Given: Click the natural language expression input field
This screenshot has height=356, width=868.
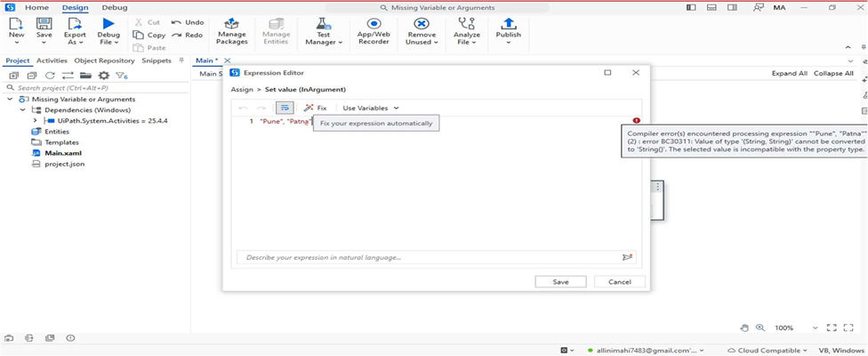Looking at the screenshot, I should click(x=427, y=257).
